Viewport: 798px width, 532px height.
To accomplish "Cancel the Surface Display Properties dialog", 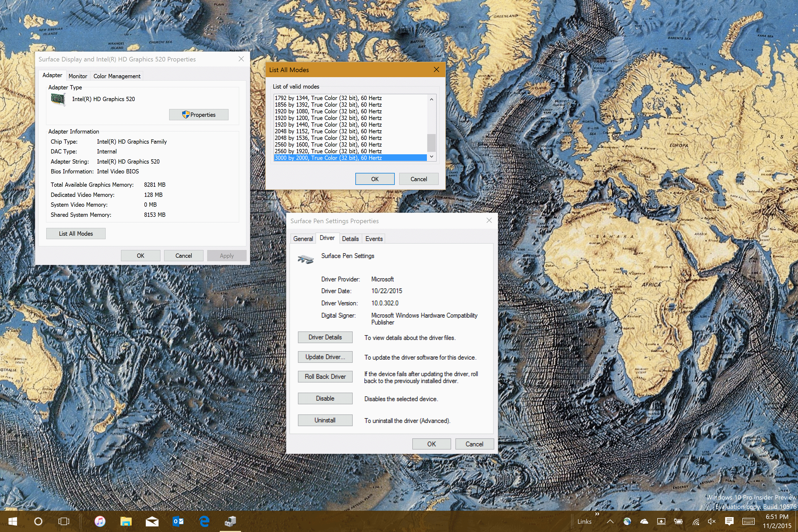I will 184,255.
